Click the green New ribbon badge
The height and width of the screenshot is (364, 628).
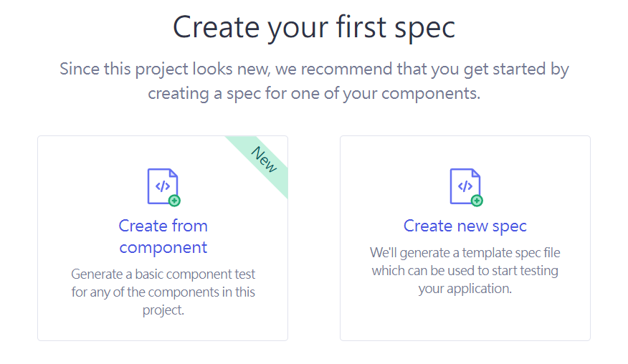tap(263, 159)
